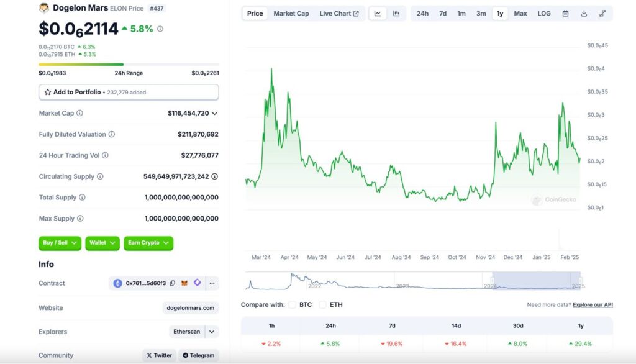Viewport: 636px width, 364px height.
Task: Click info icon after circulating supply value
Action: (x=214, y=176)
